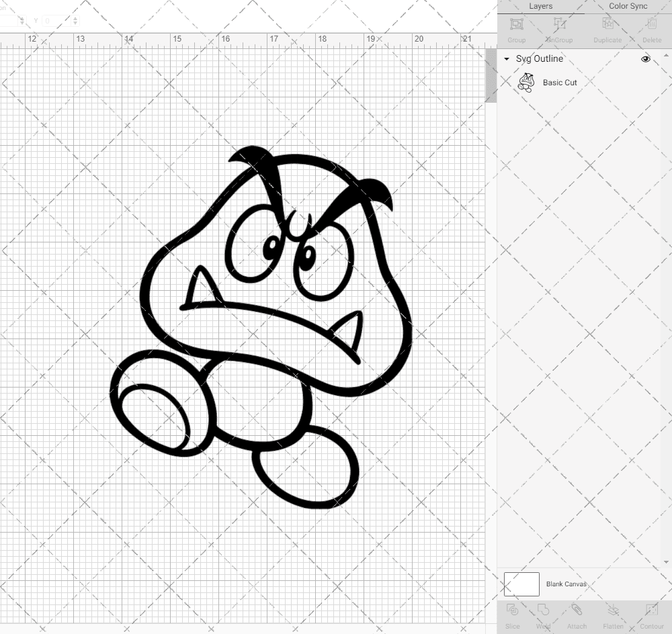Click the Y input stepper arrows
672x634 pixels.
click(x=75, y=21)
